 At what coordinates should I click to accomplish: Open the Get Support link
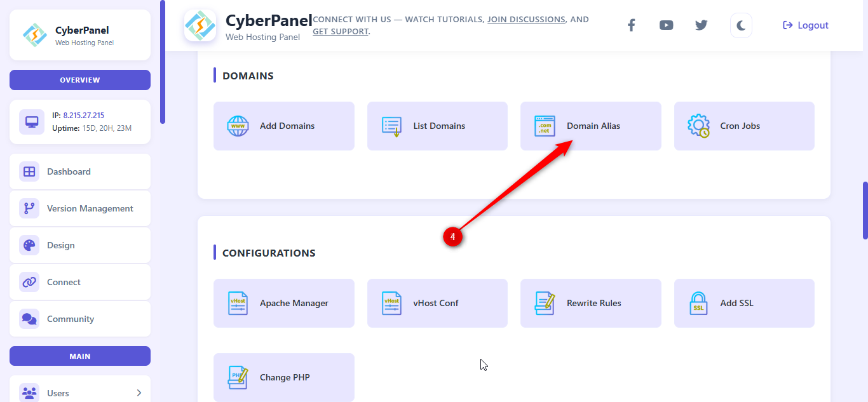click(x=340, y=31)
